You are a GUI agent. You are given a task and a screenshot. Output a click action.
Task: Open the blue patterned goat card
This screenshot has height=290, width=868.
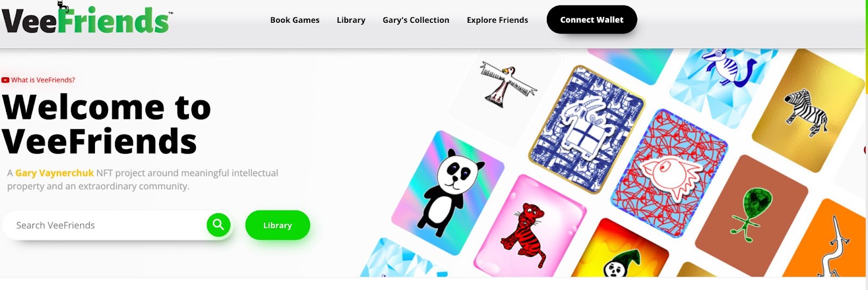(587, 129)
